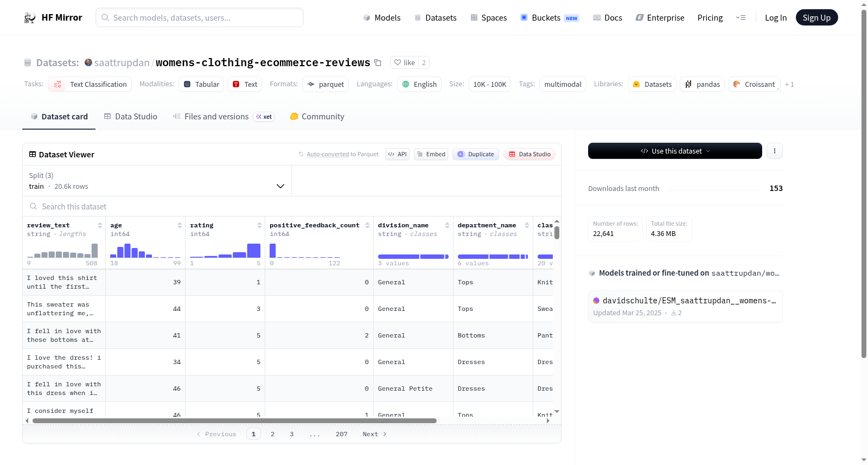The image size is (868, 465).
Task: Click the 'This sweater was unflattering' review cell
Action: tap(64, 309)
